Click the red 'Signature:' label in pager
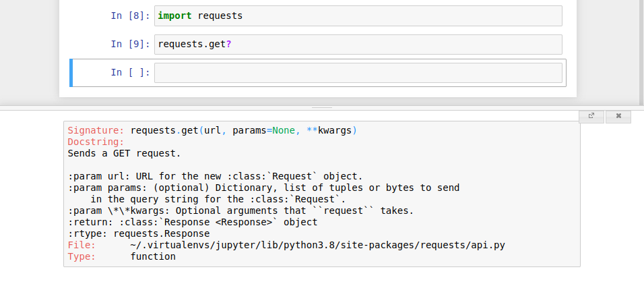 96,130
